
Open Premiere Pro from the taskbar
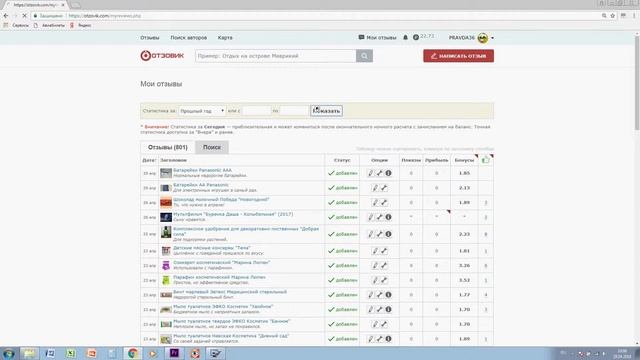click(x=174, y=353)
